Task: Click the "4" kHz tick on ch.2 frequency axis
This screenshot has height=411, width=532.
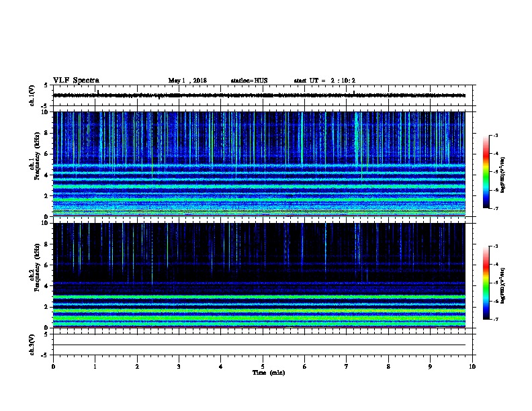Action: point(46,286)
